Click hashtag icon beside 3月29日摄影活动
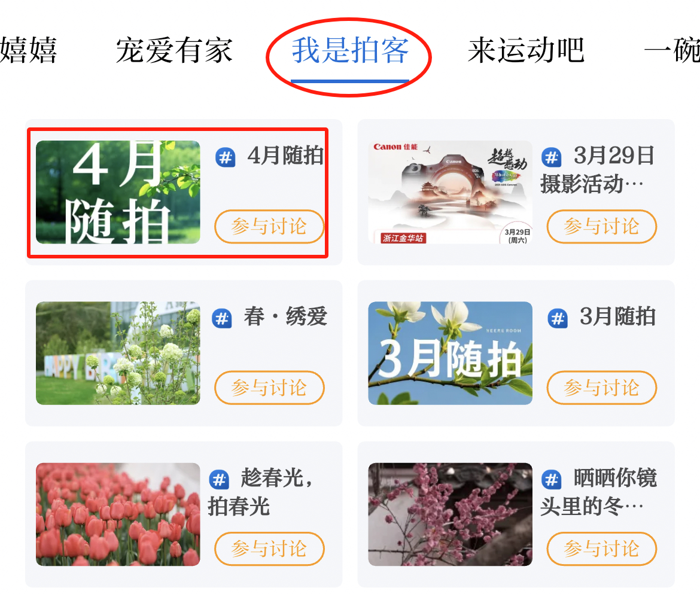Viewport: 700px width, 594px height. pyautogui.click(x=552, y=157)
